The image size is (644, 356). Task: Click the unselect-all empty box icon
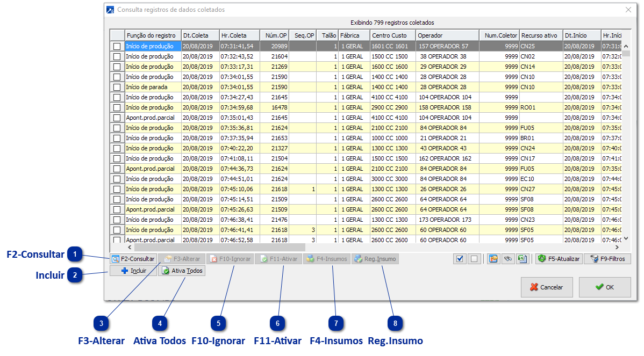[x=474, y=259]
